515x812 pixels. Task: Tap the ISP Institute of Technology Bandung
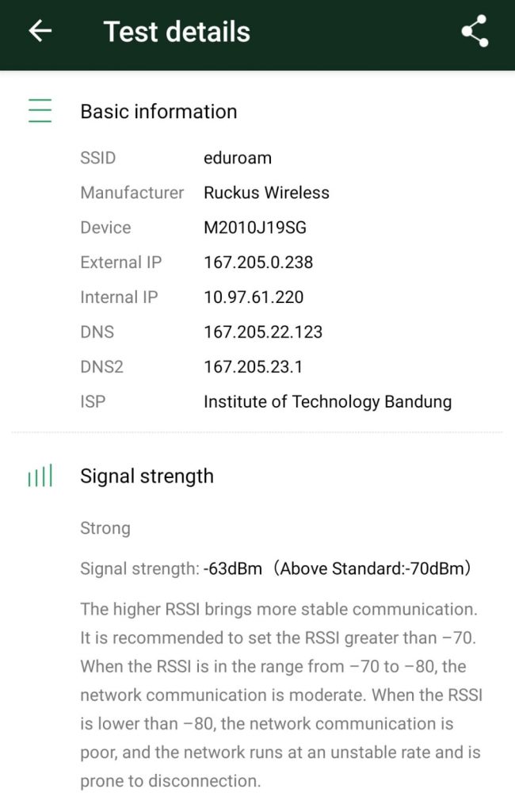(327, 402)
